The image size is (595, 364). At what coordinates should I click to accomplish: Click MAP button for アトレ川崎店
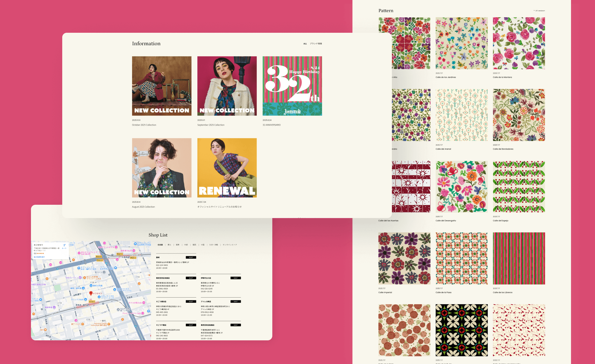click(236, 302)
